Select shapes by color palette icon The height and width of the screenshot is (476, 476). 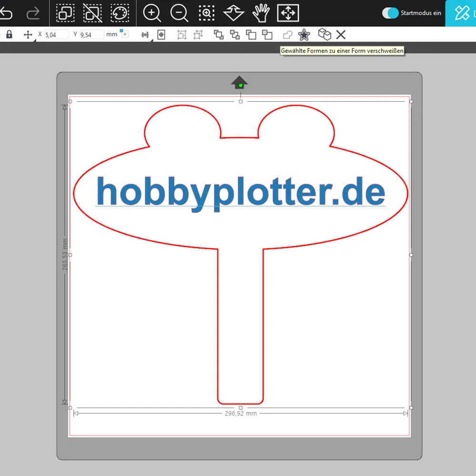coord(120,13)
